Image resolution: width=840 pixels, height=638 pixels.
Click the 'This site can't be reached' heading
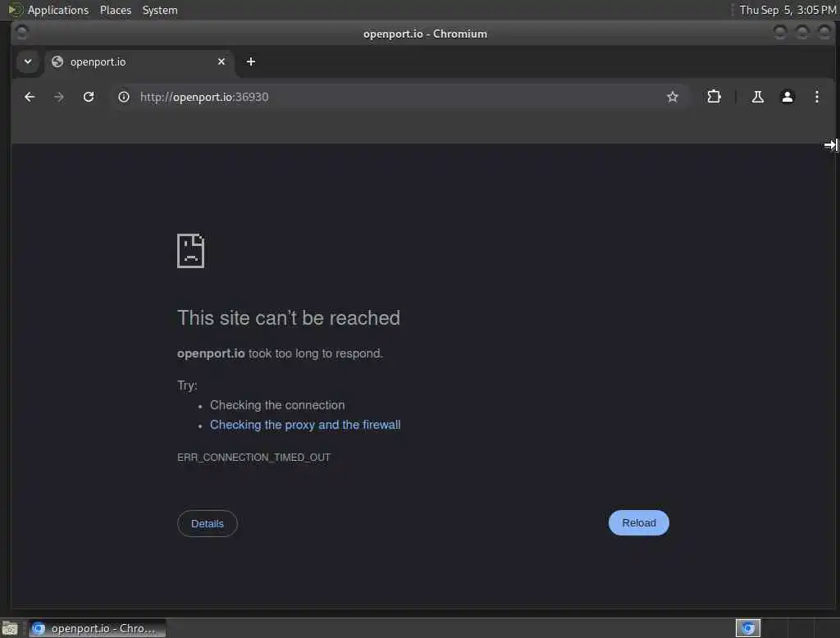coord(289,317)
